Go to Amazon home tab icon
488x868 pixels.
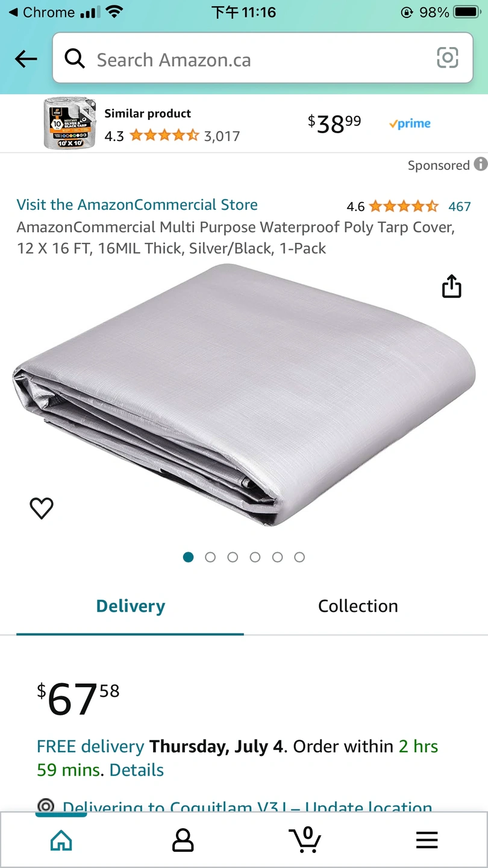click(x=61, y=840)
